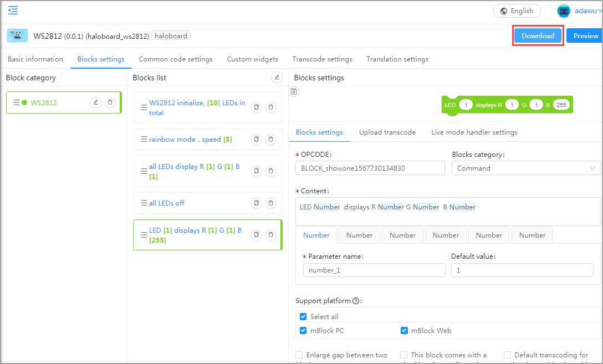Viewport: 603px width, 364px height.
Task: Switch to the Transcode settings tab
Action: tap(322, 59)
